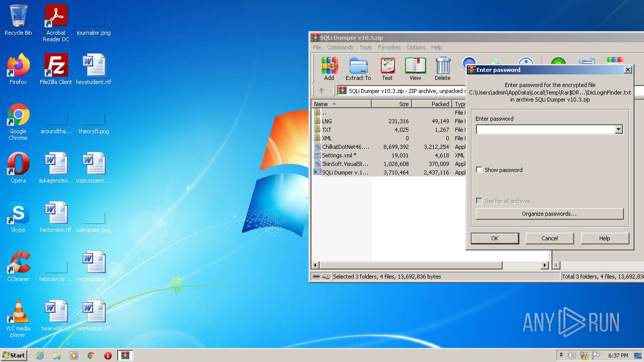Close the Enter password dialog
Screen dimensions: 644x362
[627, 70]
